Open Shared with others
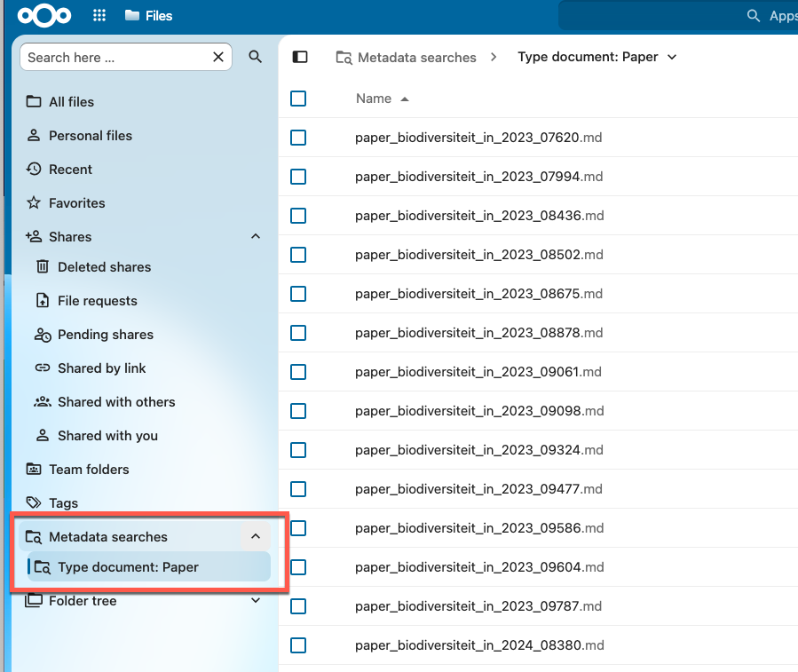The height and width of the screenshot is (672, 798). click(x=148, y=401)
